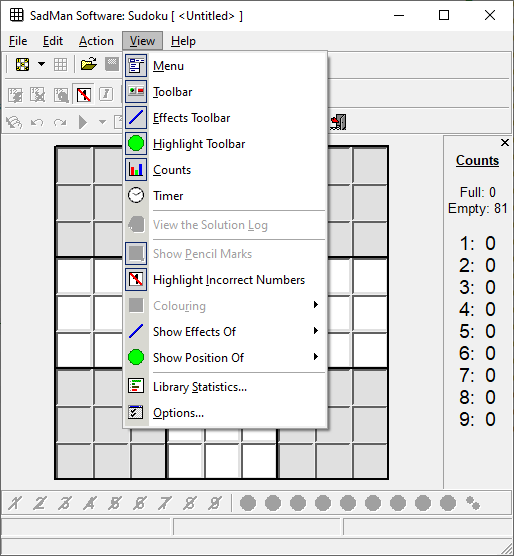This screenshot has height=556, width=514.
Task: Click the struck-through 9 effects icon
Action: (x=215, y=503)
